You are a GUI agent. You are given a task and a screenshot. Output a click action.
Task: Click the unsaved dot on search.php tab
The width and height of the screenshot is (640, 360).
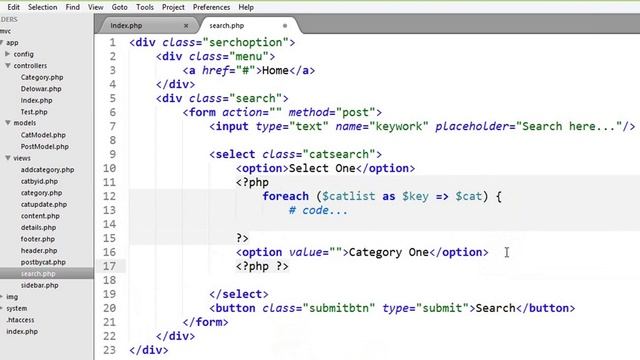click(285, 26)
